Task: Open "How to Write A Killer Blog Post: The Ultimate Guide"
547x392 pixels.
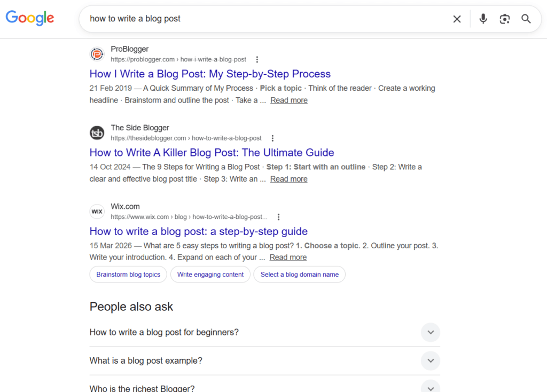Action: [x=212, y=152]
